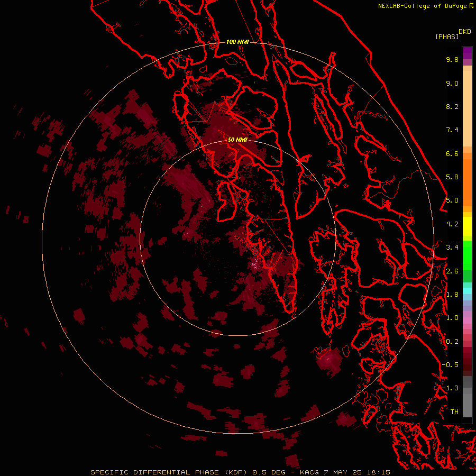The width and height of the screenshot is (476, 476).
Task: Select the bright green segment of color scale
Action: click(x=467, y=255)
